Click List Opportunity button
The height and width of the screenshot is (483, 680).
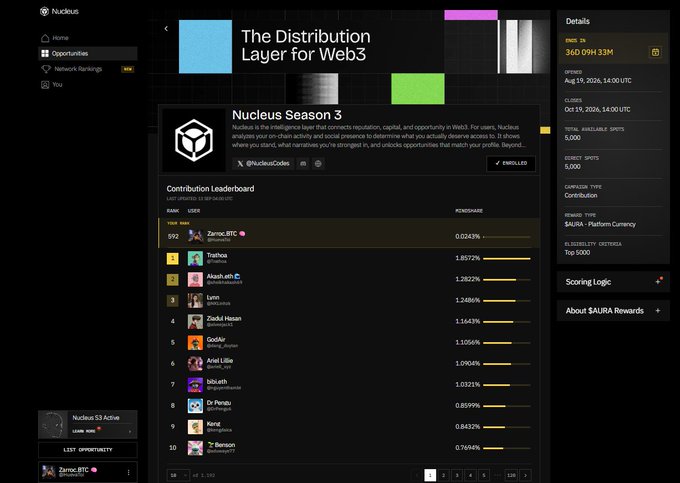[x=88, y=450]
